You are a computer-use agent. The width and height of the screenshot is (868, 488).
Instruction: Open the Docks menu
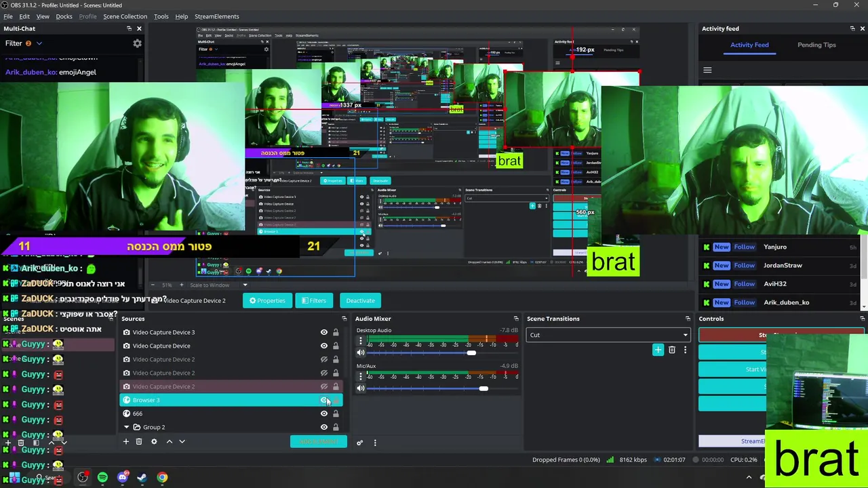pyautogui.click(x=64, y=16)
